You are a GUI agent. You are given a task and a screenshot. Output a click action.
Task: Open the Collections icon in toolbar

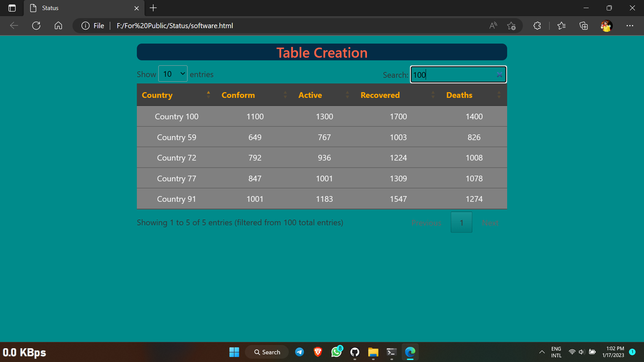(584, 25)
